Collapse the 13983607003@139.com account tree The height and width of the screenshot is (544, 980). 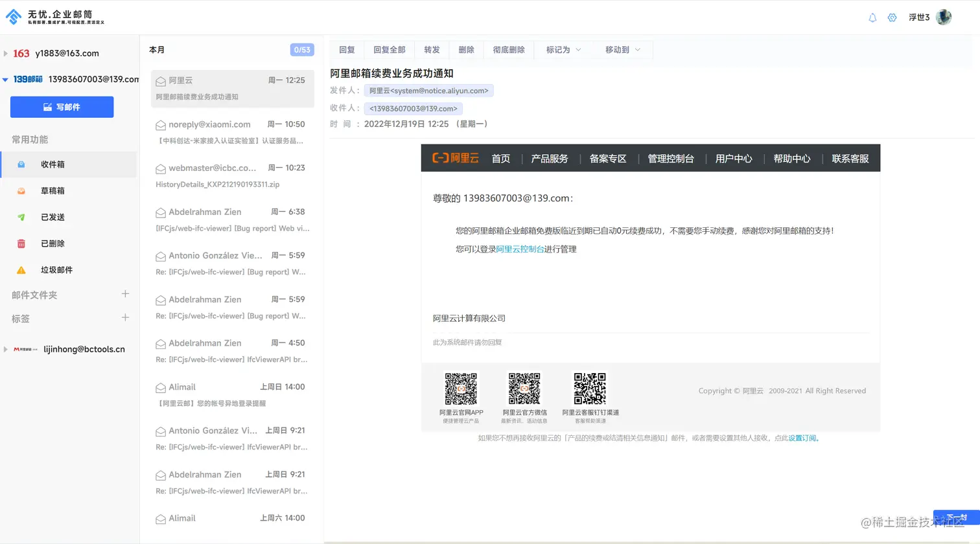point(5,80)
